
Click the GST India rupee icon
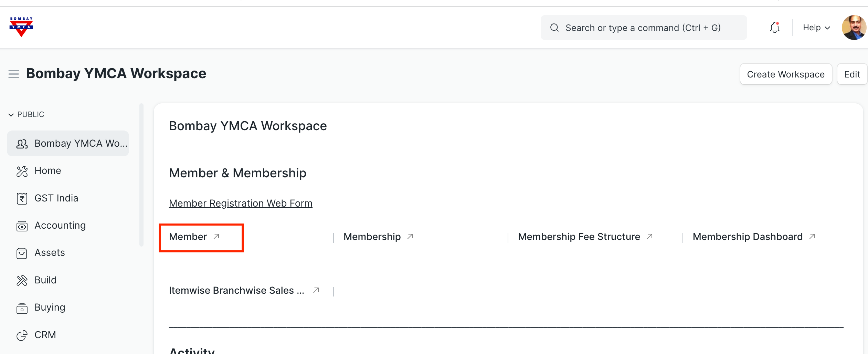(22, 198)
